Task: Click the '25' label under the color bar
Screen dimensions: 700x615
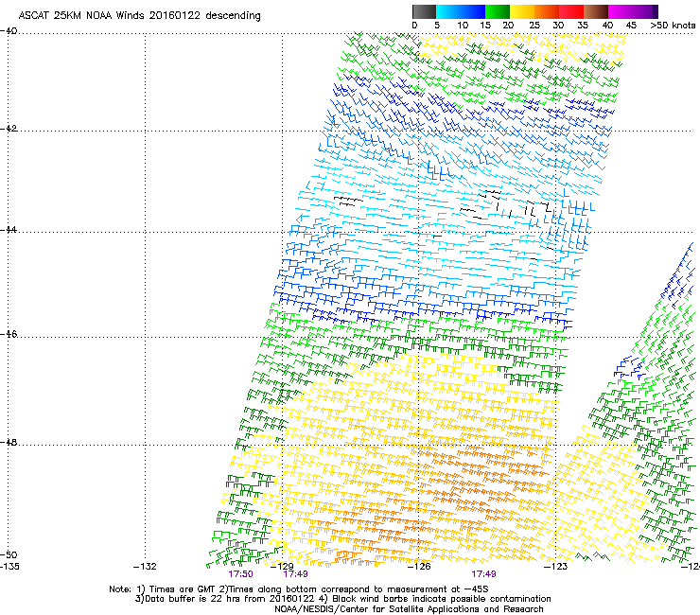Action: [x=534, y=26]
